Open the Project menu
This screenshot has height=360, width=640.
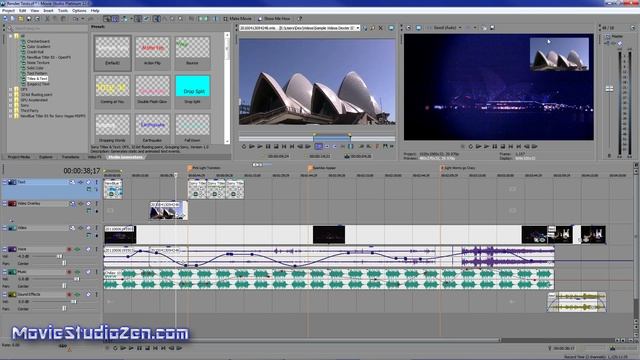pos(8,11)
